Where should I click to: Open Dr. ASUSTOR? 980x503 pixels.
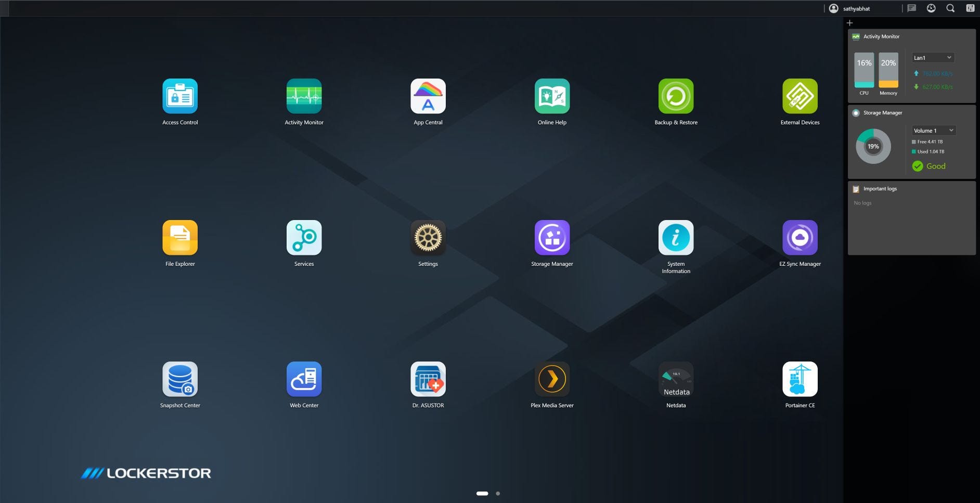point(428,379)
